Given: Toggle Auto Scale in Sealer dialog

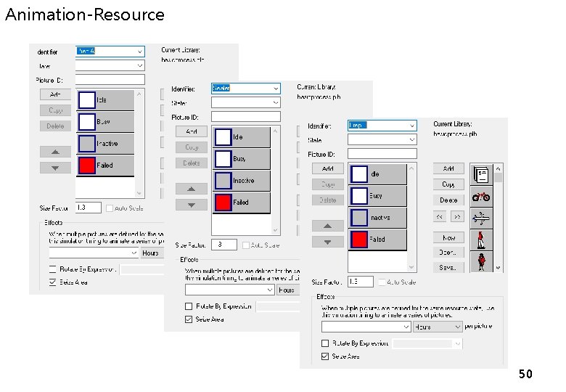Looking at the screenshot, I should point(246,245).
